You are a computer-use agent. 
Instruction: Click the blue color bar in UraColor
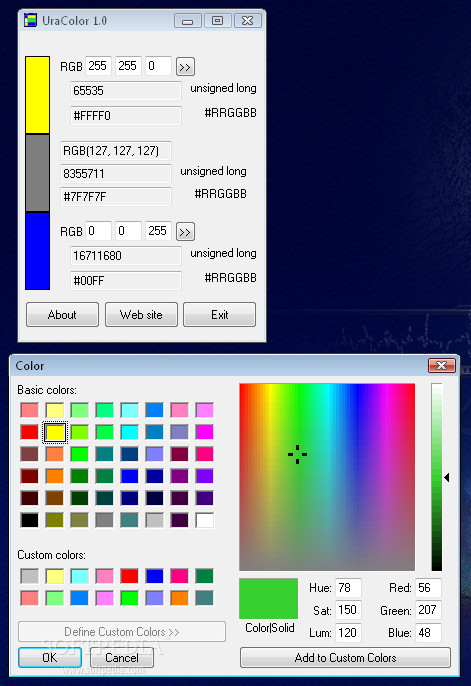(x=37, y=251)
